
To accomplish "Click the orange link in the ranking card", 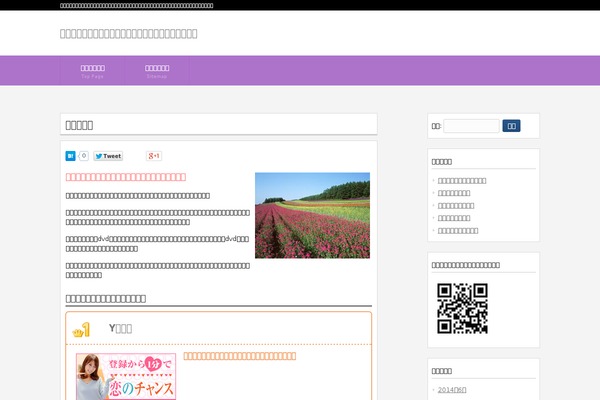I will pos(240,356).
